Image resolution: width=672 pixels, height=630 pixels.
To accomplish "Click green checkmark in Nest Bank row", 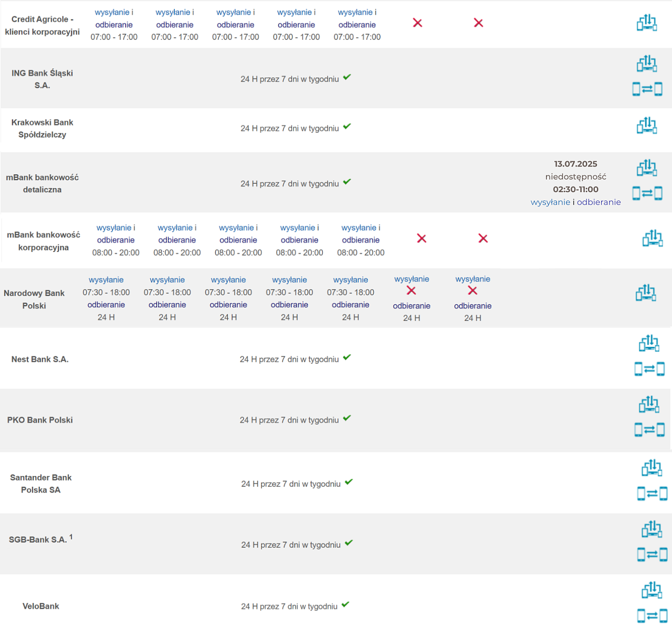I will (347, 358).
